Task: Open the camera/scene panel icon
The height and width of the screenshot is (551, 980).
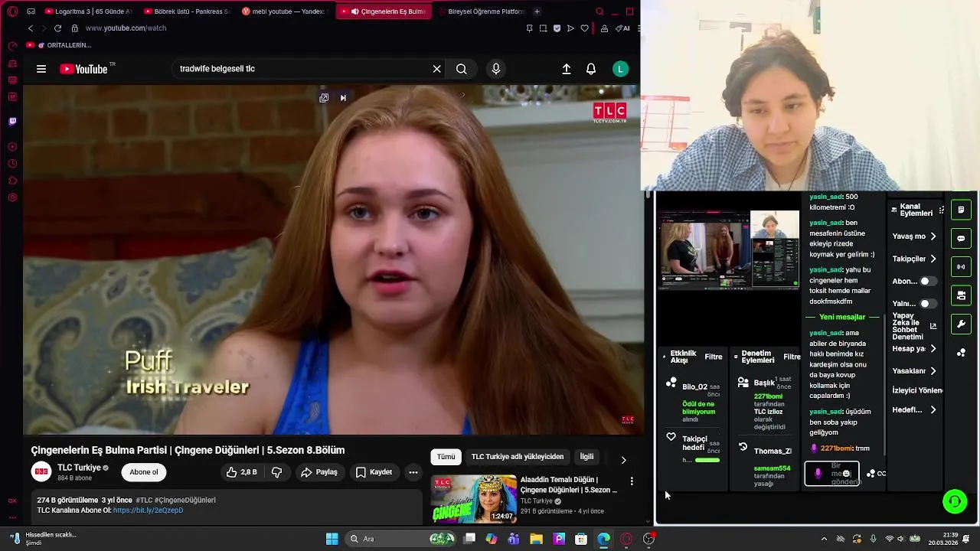Action: point(961,295)
